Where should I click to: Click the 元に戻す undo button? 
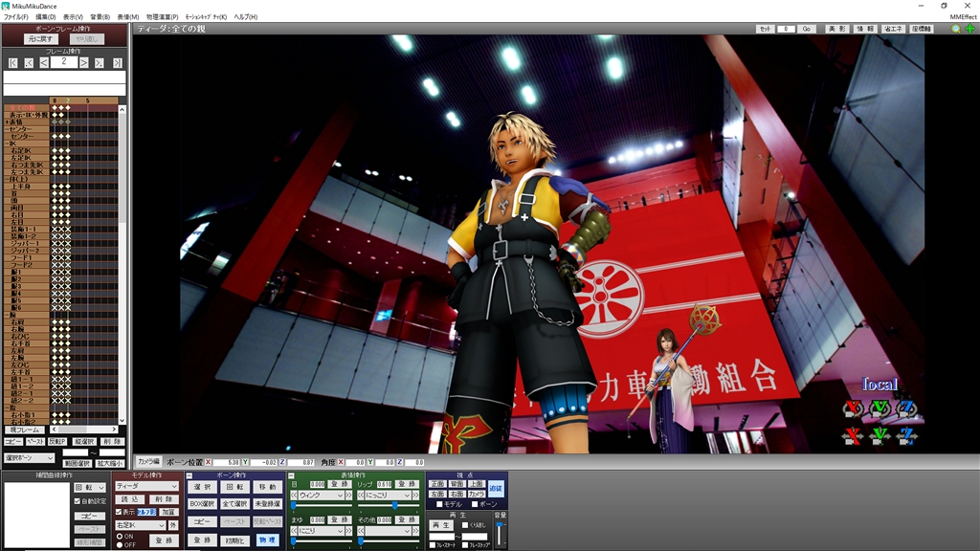coord(40,38)
